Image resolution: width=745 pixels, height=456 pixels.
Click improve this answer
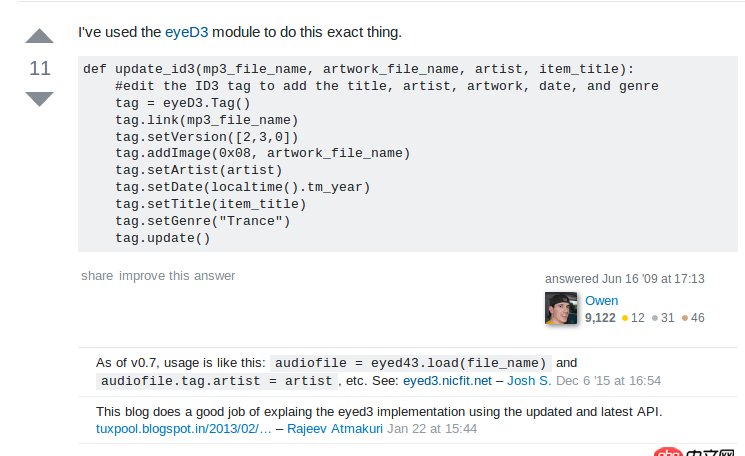pyautogui.click(x=177, y=275)
